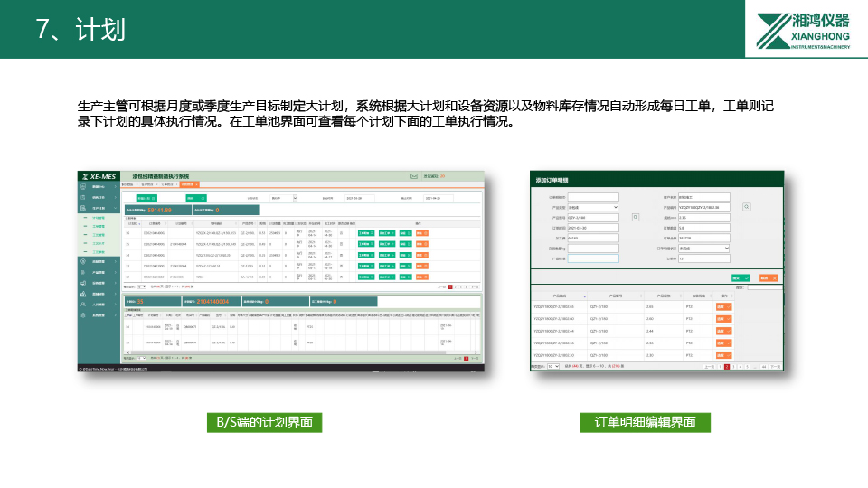The image size is (868, 488).
Task: Click the bottom sidebar settings gear icon
Action: point(84,315)
